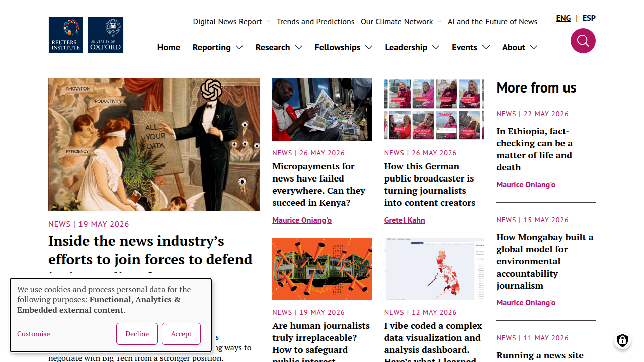Read 'Running a news site' article
The height and width of the screenshot is (362, 644).
click(540, 355)
